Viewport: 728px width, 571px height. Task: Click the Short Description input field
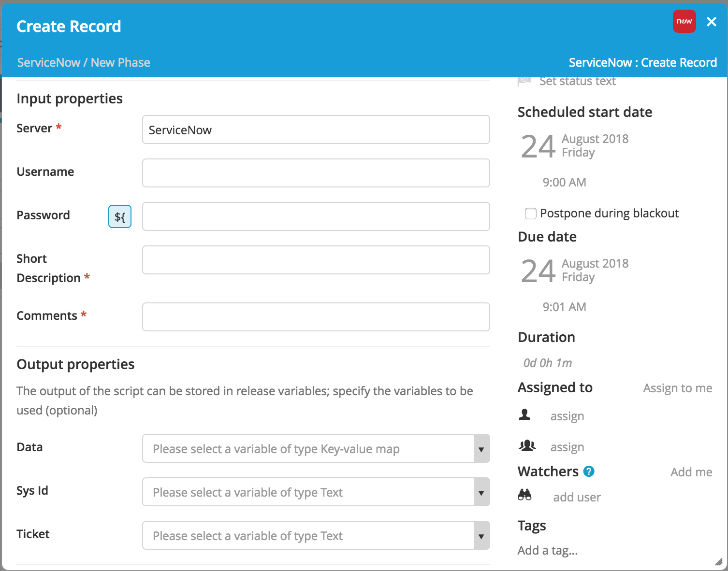coord(316,260)
